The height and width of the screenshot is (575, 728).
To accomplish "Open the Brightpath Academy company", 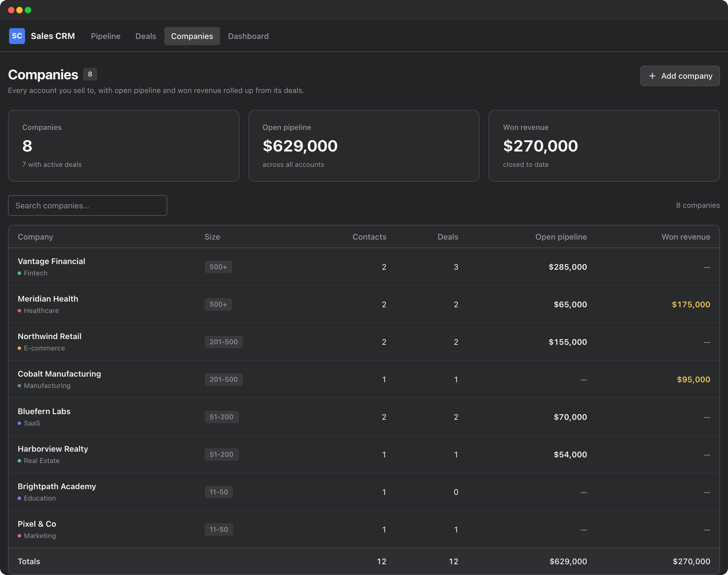I will [x=57, y=486].
